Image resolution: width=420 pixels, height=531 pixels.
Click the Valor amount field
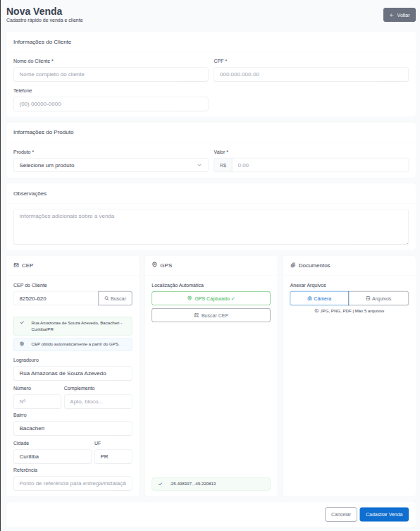(x=320, y=165)
